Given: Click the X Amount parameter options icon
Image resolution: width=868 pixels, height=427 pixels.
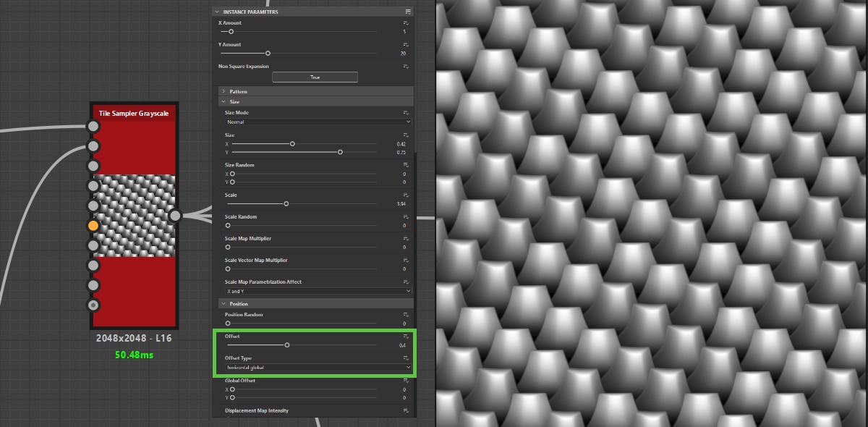Looking at the screenshot, I should 407,23.
